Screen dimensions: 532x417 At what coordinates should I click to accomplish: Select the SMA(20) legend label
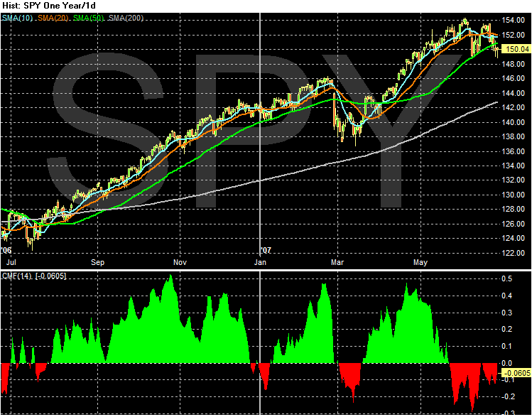point(53,18)
